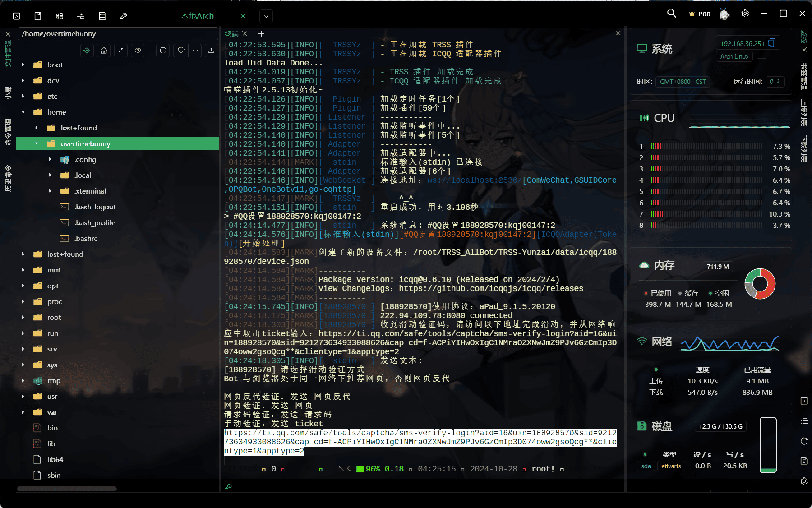Open search with the magnifier icon
This screenshot has width=812, height=508.
point(672,14)
